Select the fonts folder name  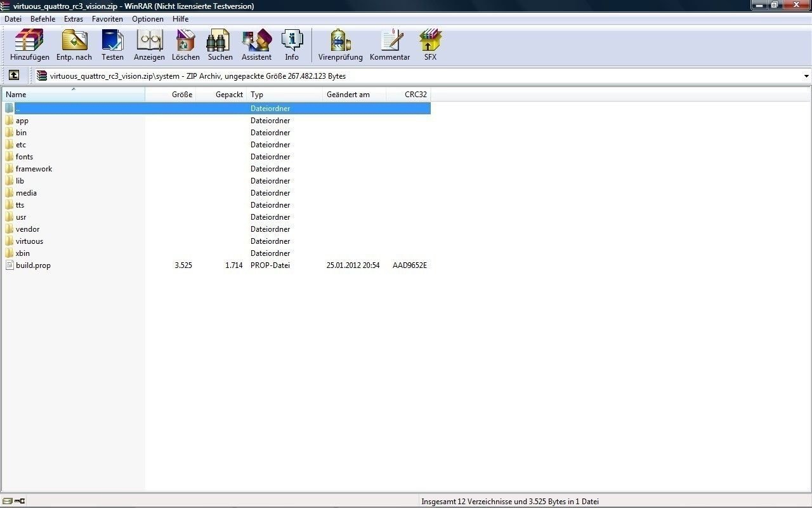(24, 157)
